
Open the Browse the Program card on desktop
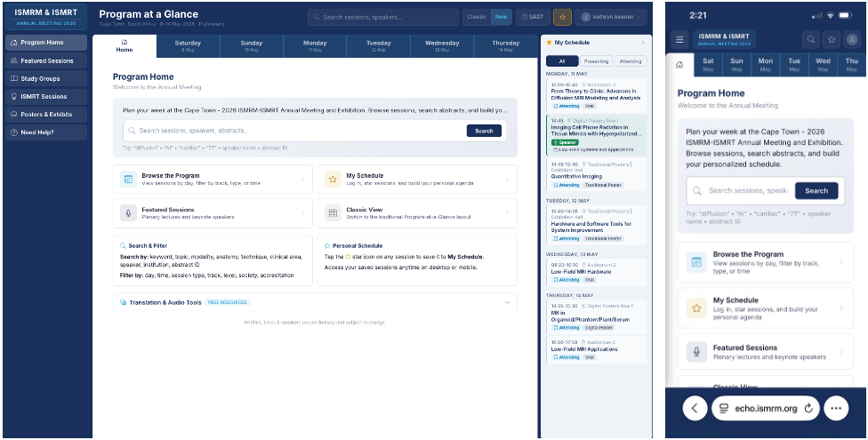point(213,180)
